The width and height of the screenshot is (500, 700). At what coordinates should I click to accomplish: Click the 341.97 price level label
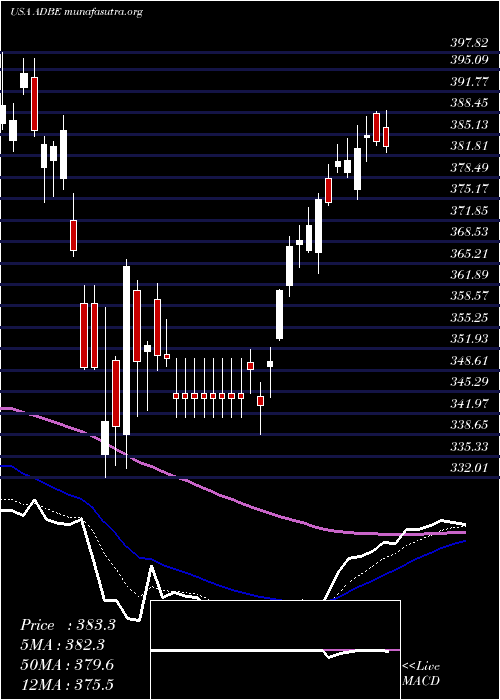468,404
